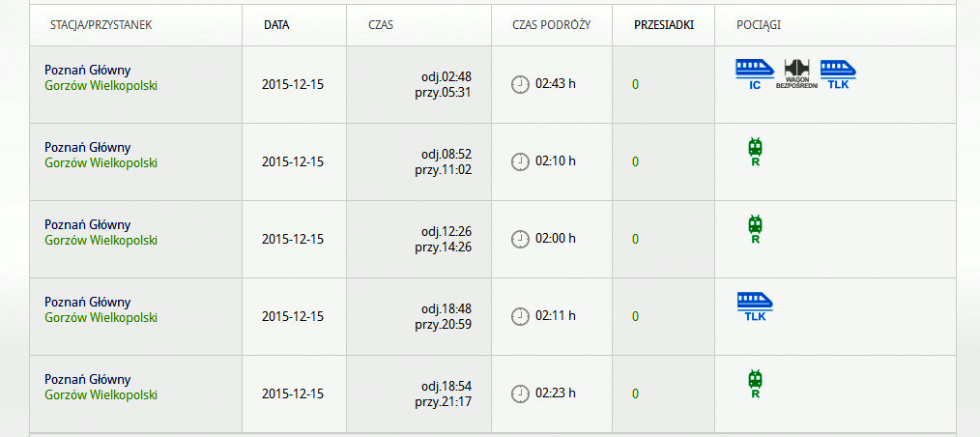The width and height of the screenshot is (980, 437).
Task: Click the STACJA/PRZYSTANEK column header
Action: click(101, 24)
